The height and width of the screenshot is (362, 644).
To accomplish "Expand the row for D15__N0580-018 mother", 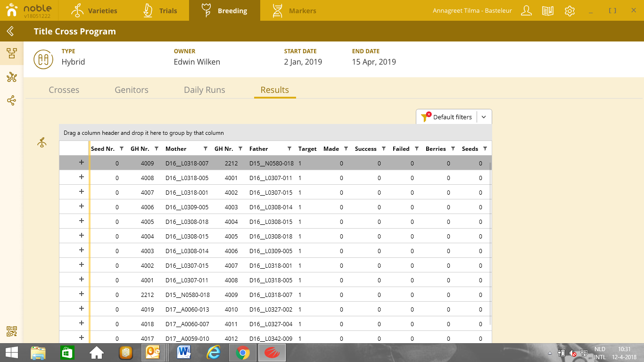I will (81, 294).
